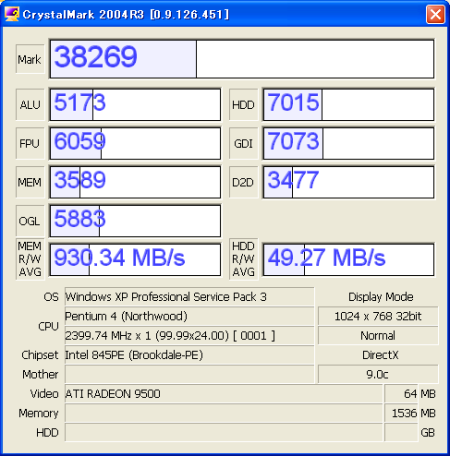Viewport: 450px width, 456px height.
Task: Close the CrystalMark window
Action: click(435, 14)
